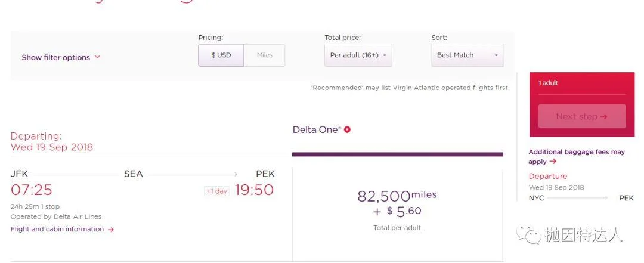The width and height of the screenshot is (644, 263).
Task: Open the Per adult (16+) dropdown
Action: 358,55
